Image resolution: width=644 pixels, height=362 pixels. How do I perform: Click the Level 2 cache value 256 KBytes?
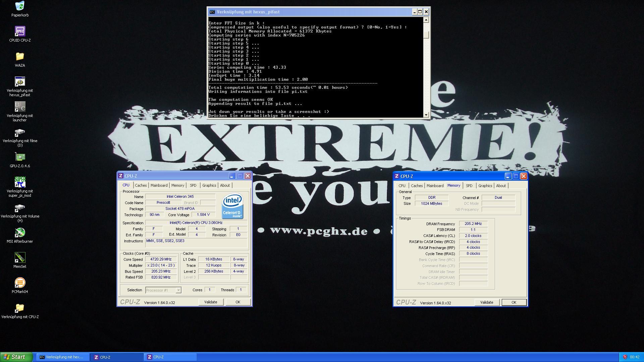(214, 271)
